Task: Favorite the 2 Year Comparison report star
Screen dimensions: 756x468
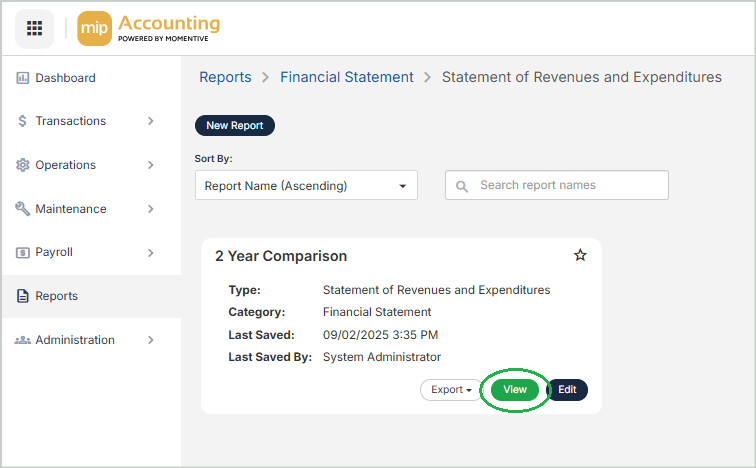Action: point(580,256)
